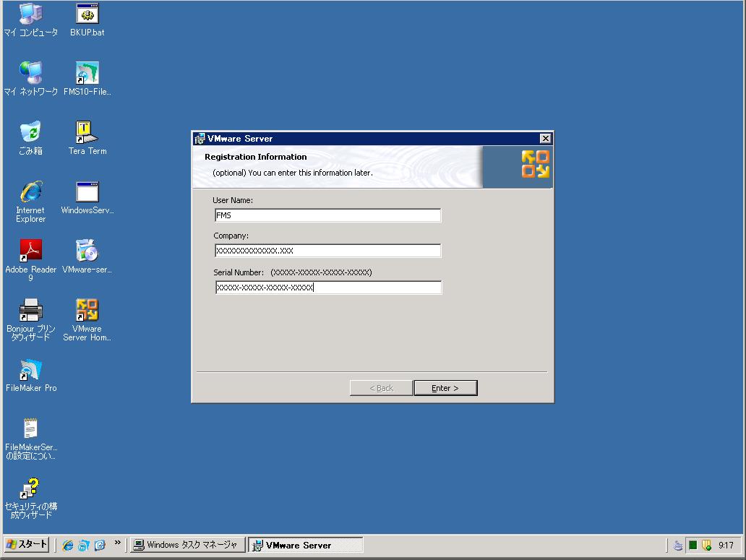Click the Serial Number input field
Image resolution: width=746 pixels, height=560 pixels.
pos(328,287)
